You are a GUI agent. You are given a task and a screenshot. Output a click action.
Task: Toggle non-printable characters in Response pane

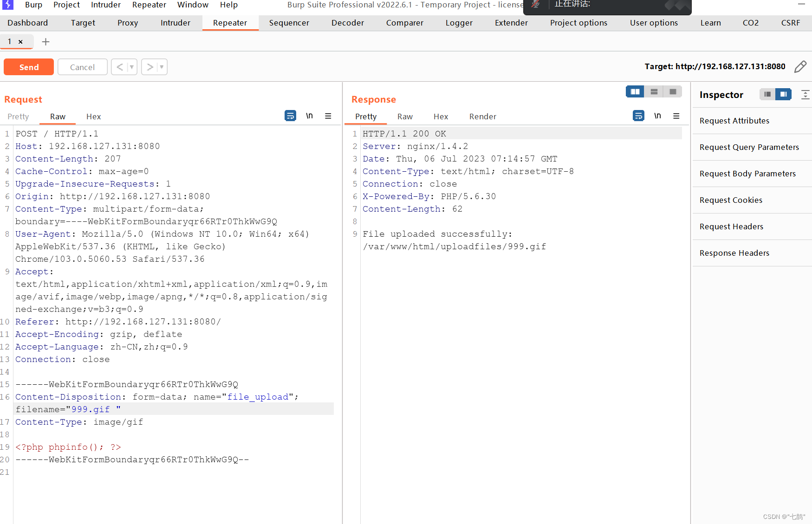click(x=657, y=116)
